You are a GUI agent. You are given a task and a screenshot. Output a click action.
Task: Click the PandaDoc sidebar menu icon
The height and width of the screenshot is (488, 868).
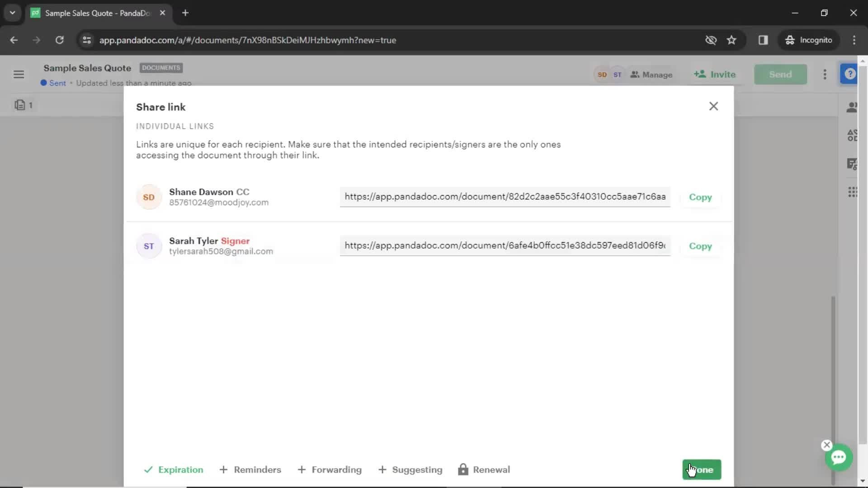[x=19, y=74]
